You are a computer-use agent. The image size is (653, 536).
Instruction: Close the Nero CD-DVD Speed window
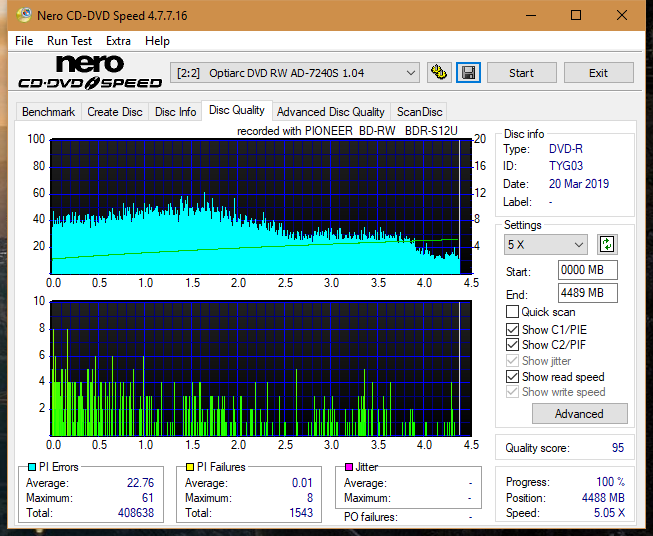(622, 15)
